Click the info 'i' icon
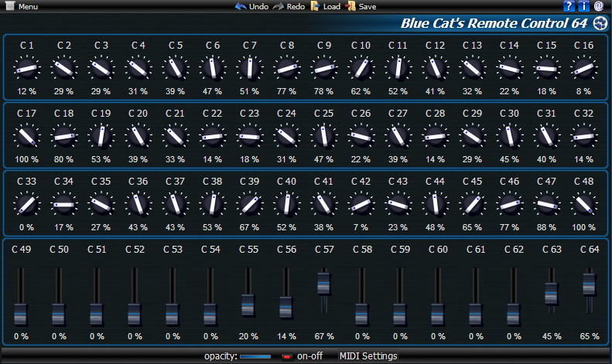This screenshot has width=612, height=364. [x=584, y=6]
